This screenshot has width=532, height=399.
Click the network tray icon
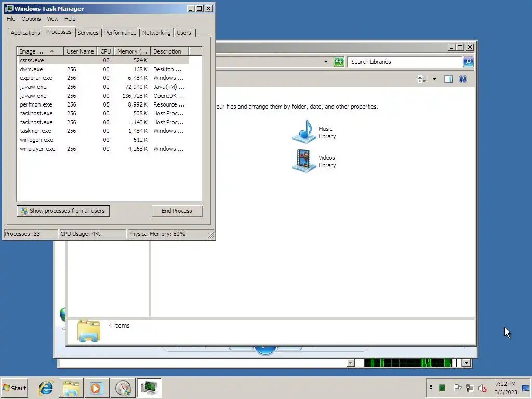pyautogui.click(x=470, y=388)
